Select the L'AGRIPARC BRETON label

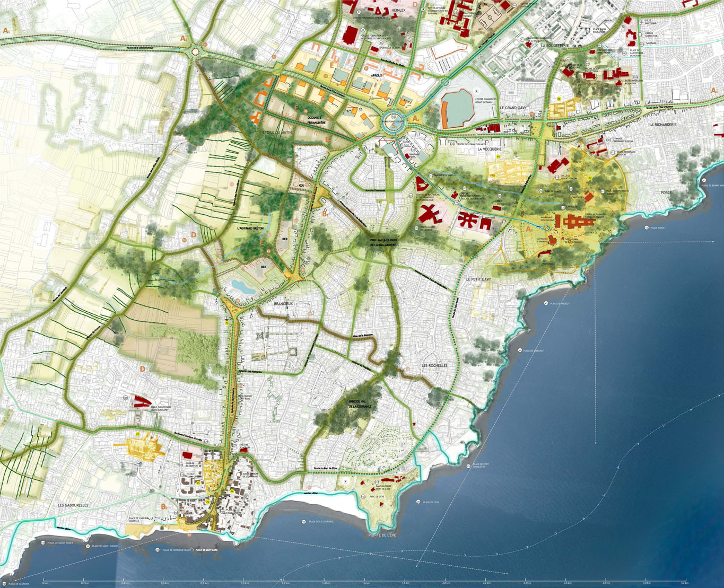pos(250,229)
